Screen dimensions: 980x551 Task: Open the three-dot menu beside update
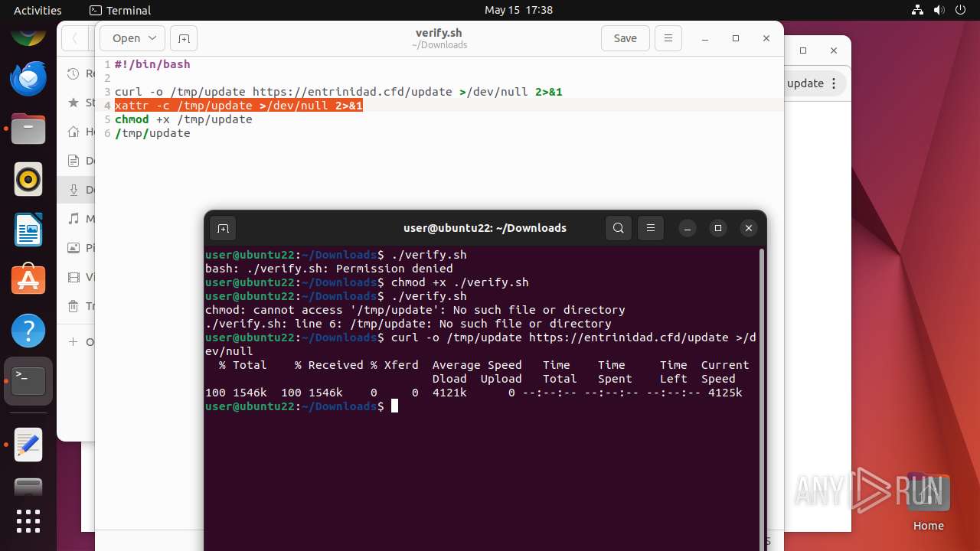835,83
